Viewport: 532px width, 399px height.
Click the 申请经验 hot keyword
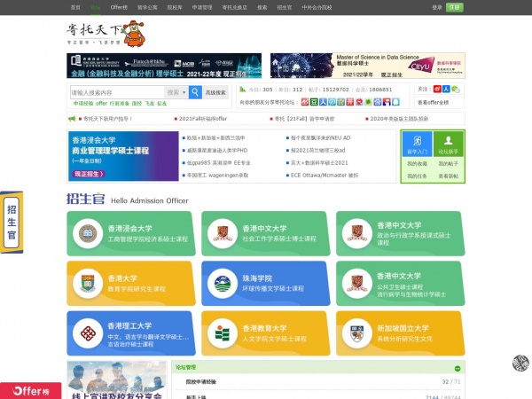point(83,104)
